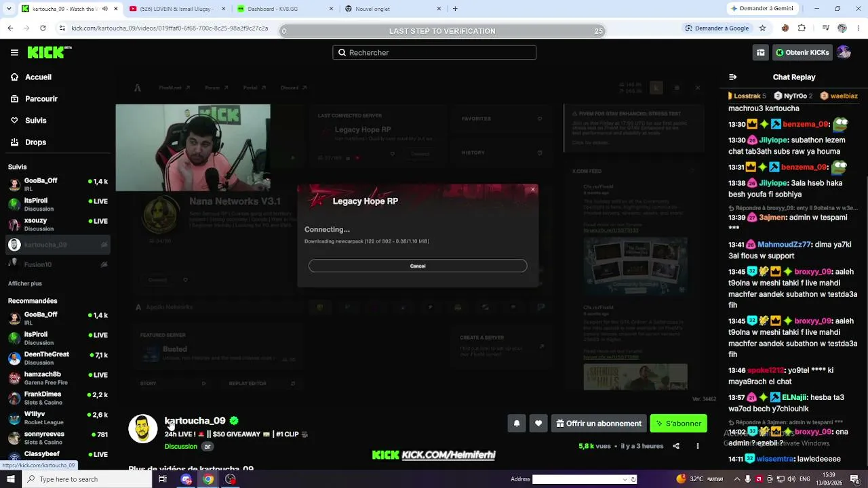This screenshot has height=488, width=868.
Task: Click Offrir un abonnement button
Action: [598, 424]
